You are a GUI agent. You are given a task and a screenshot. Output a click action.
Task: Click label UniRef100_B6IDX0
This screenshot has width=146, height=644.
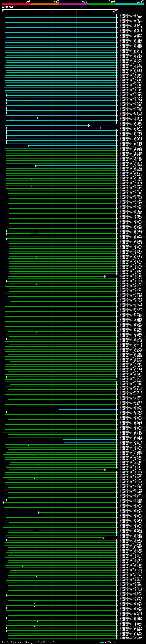tap(131, 306)
